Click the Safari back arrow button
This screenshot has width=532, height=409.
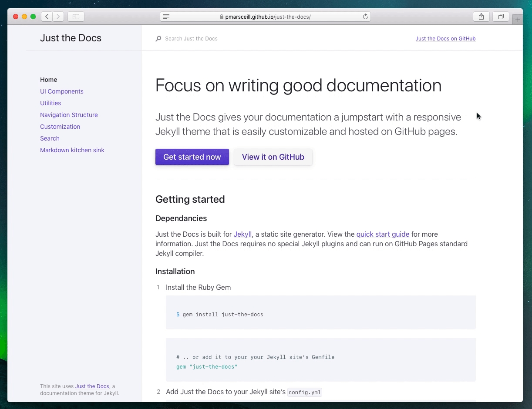click(47, 17)
